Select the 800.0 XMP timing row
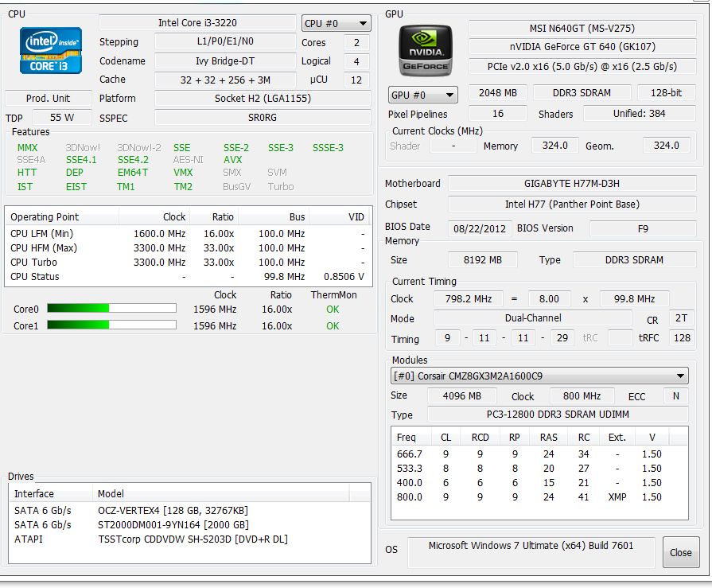The height and width of the screenshot is (588, 712). (539, 497)
